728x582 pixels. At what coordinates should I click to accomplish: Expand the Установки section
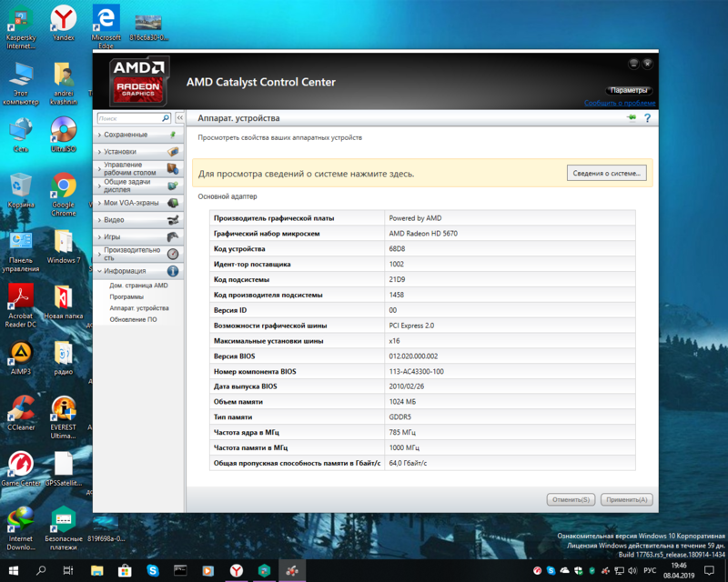click(120, 152)
